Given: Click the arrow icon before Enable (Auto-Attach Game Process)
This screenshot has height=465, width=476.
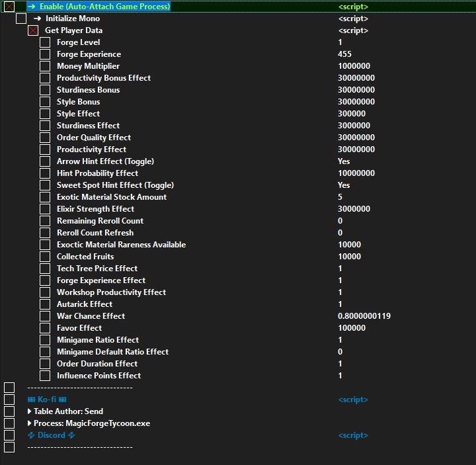Looking at the screenshot, I should [x=31, y=7].
